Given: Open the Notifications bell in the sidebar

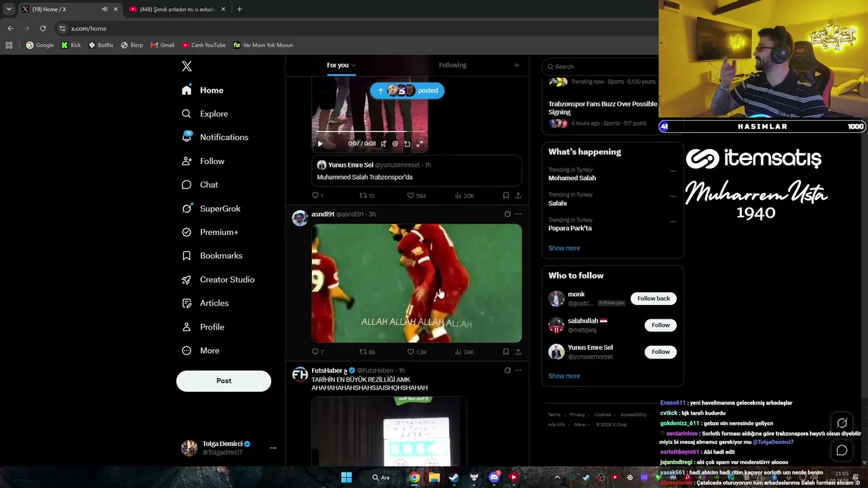Looking at the screenshot, I should click(186, 137).
